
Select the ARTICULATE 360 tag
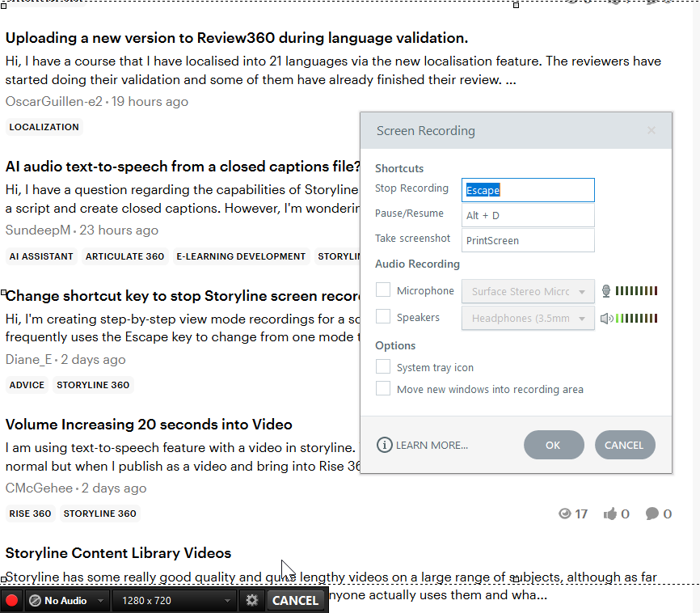click(125, 256)
